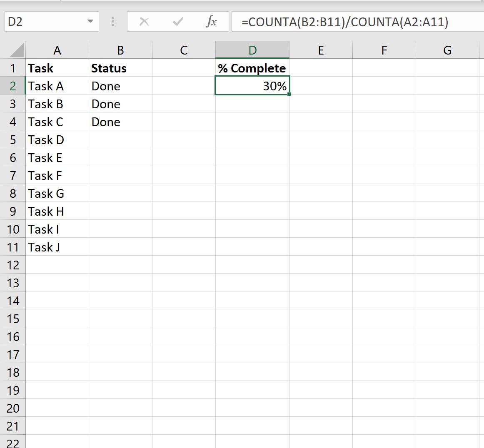Select the cell with Task J
The height and width of the screenshot is (448, 484).
pyautogui.click(x=57, y=247)
